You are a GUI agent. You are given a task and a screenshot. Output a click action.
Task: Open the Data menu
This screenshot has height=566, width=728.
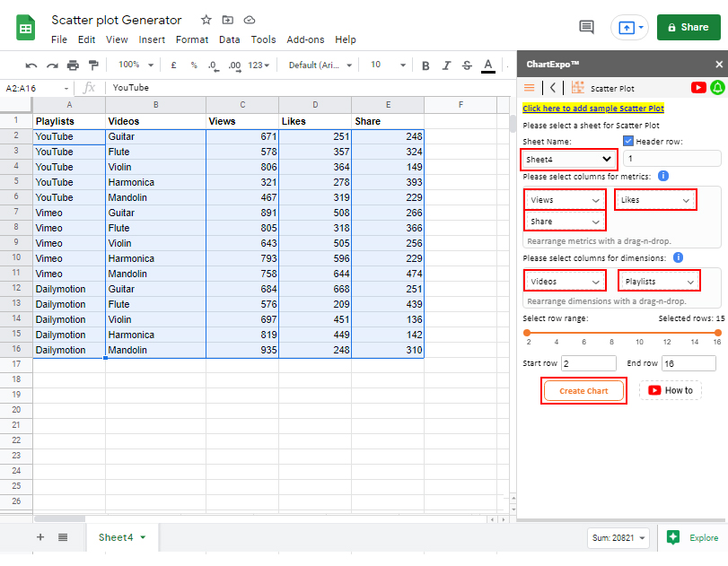(x=230, y=39)
